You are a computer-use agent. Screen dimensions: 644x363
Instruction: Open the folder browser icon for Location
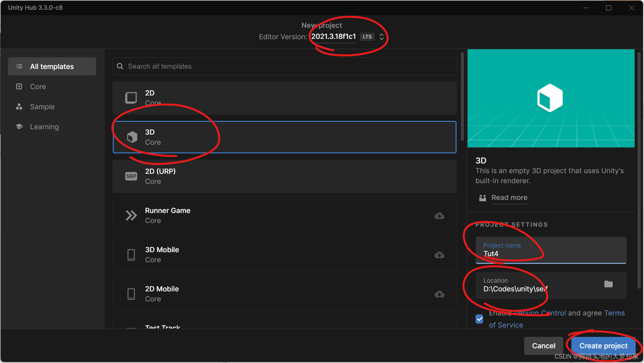[609, 284]
